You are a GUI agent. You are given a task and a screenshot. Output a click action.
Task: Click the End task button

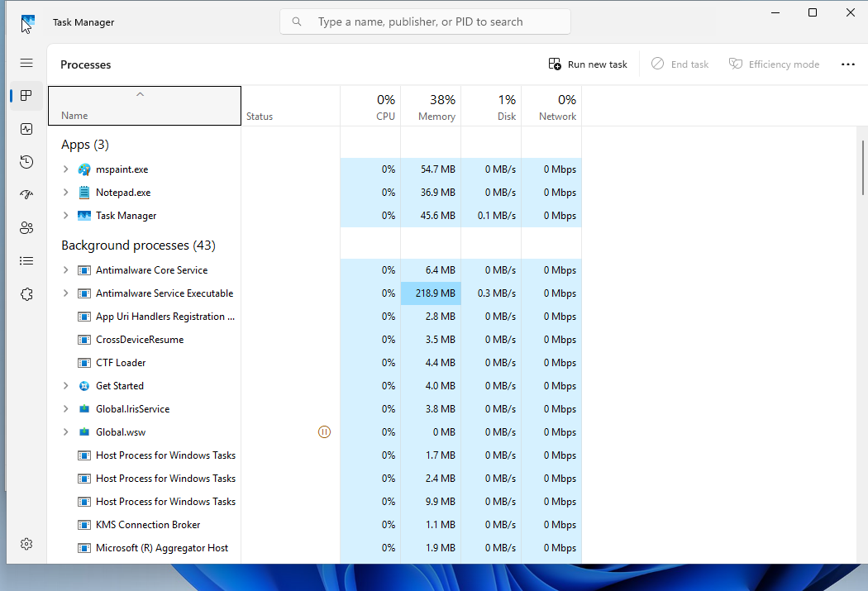pos(680,64)
